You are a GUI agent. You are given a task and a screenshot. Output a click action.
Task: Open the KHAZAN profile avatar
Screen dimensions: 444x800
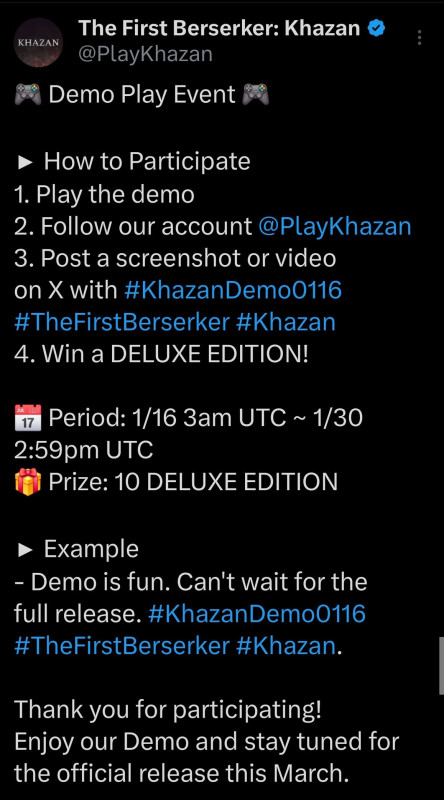(x=38, y=42)
